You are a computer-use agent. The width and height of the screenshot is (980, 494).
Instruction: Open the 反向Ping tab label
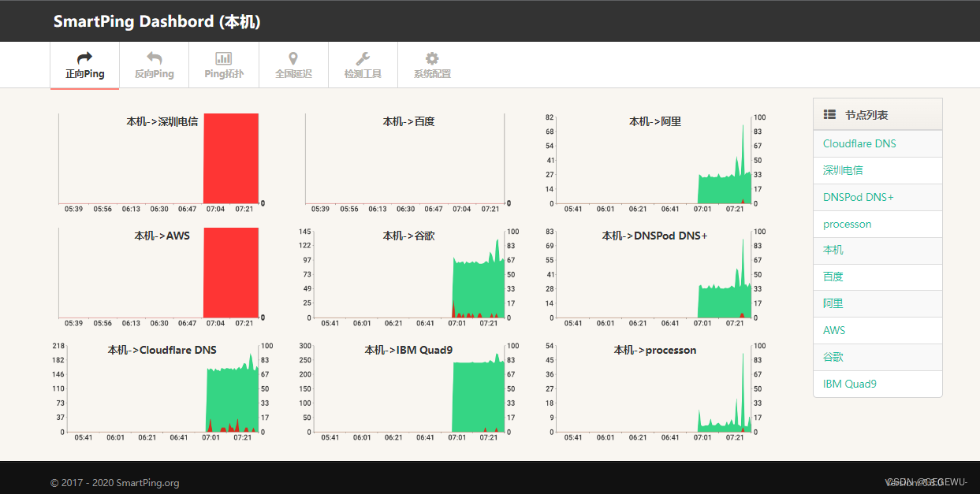[155, 74]
